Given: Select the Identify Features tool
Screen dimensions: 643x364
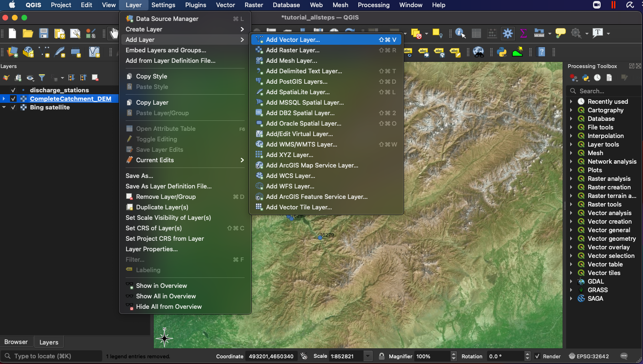Looking at the screenshot, I should (x=460, y=33).
